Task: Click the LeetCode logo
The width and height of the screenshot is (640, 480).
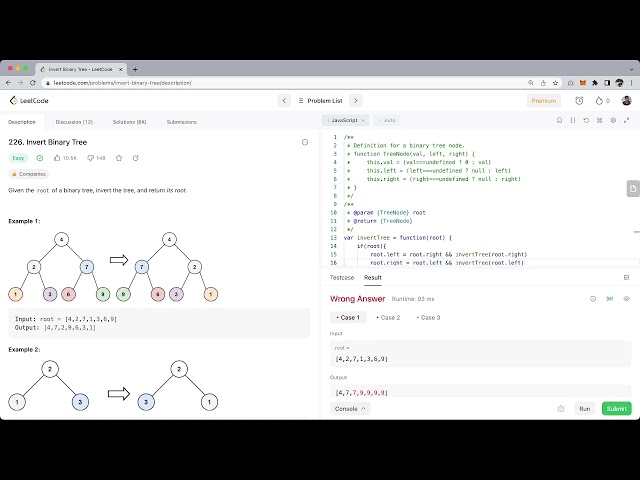Action: tap(29, 100)
